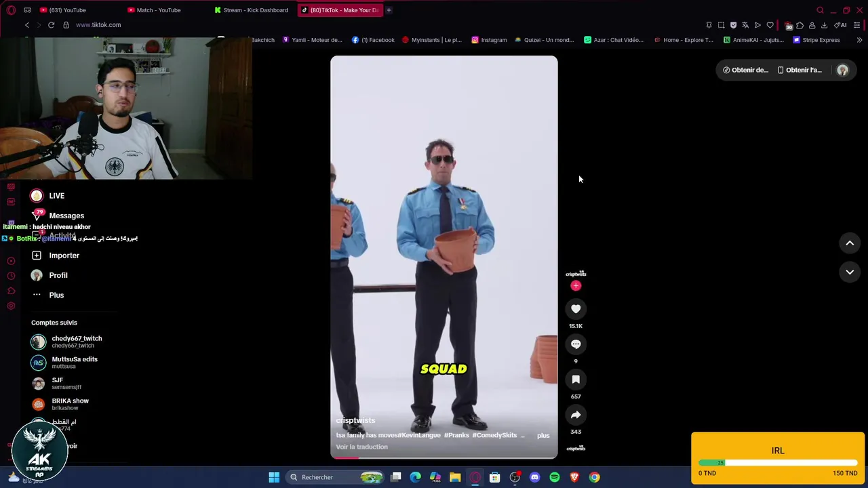Image resolution: width=868 pixels, height=488 pixels.
Task: Open the Opera GX menu logo
Action: click(x=11, y=10)
